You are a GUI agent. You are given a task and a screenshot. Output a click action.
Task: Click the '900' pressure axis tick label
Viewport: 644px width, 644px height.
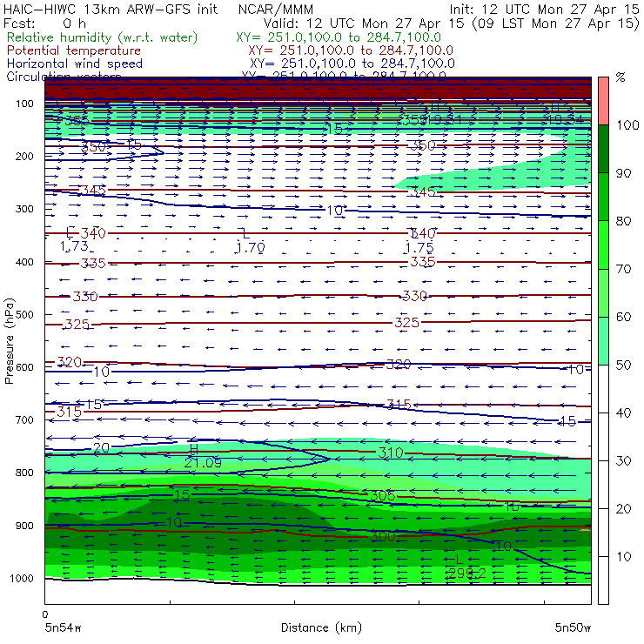point(24,526)
